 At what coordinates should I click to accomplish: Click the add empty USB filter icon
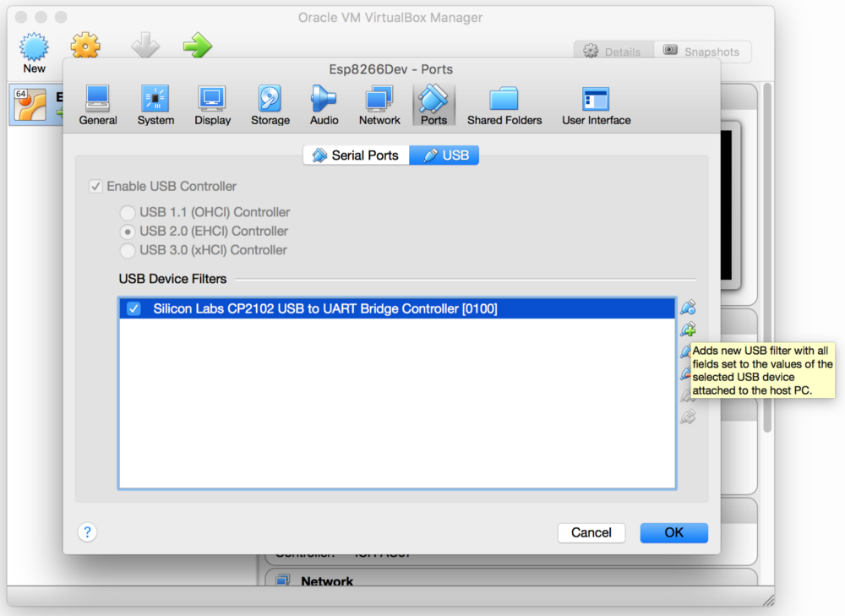pyautogui.click(x=688, y=308)
